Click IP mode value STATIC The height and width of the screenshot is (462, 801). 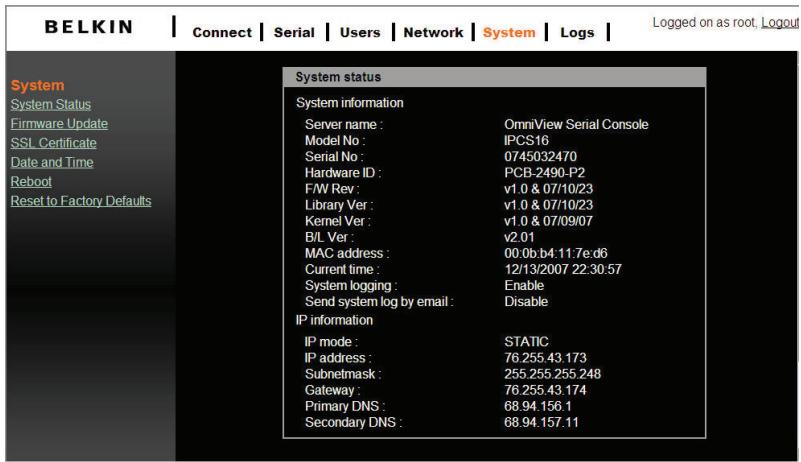point(526,341)
